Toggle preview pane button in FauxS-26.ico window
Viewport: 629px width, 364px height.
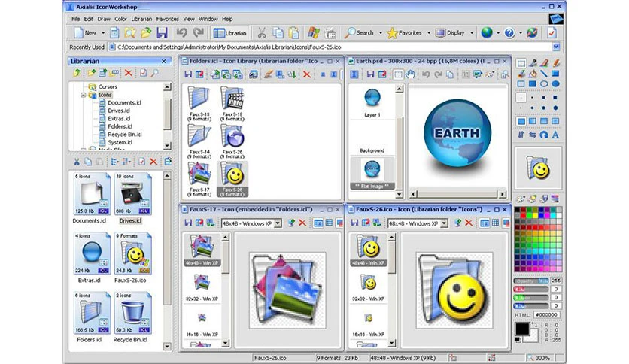click(485, 223)
